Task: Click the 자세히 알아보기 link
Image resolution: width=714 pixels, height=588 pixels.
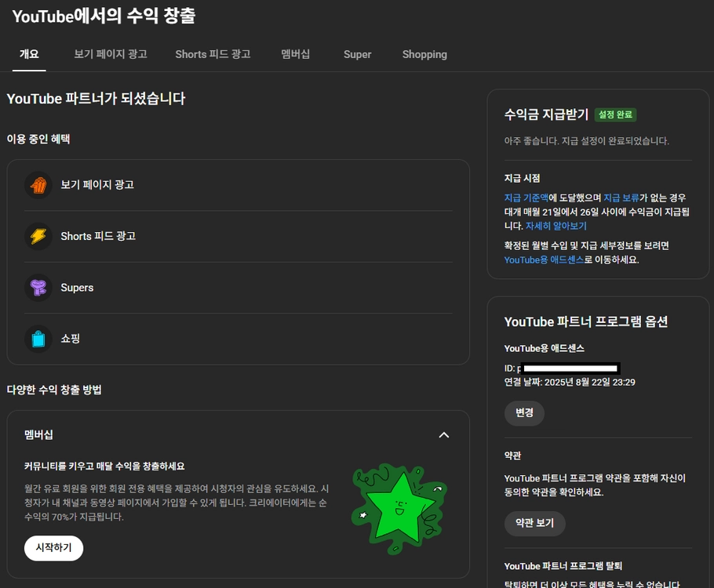Action: [556, 227]
